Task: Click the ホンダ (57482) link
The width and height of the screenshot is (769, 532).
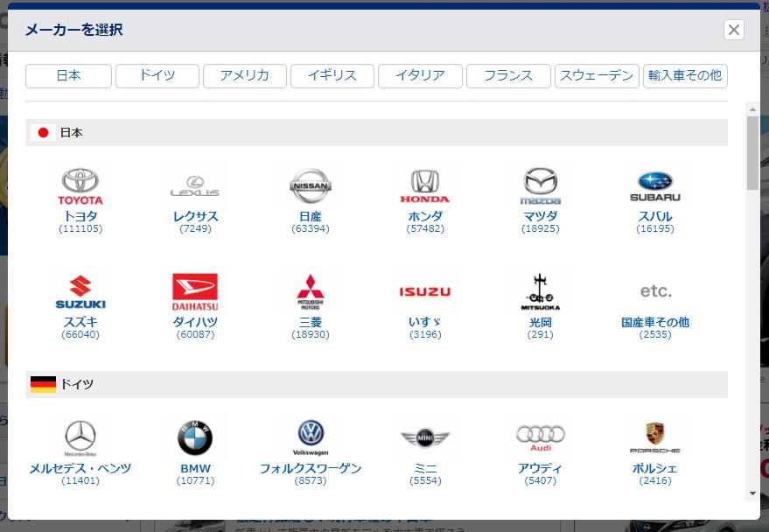Action: pos(425,221)
